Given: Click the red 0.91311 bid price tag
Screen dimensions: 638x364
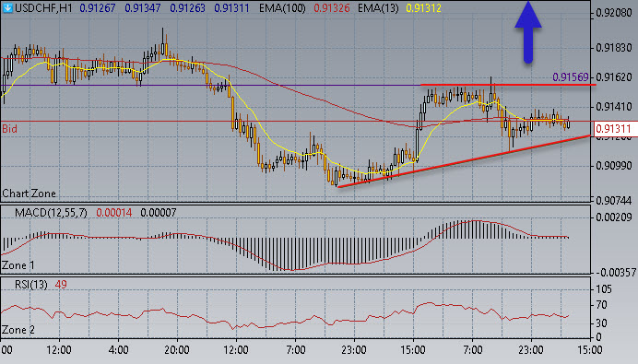Looking at the screenshot, I should [614, 129].
